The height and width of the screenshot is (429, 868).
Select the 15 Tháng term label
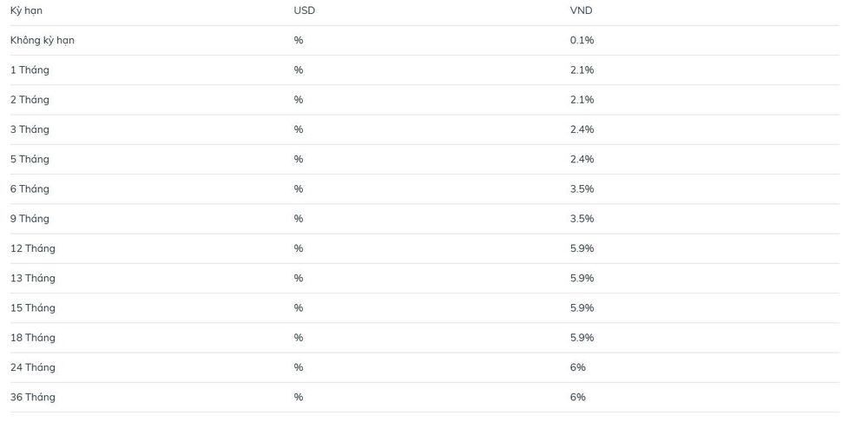33,307
